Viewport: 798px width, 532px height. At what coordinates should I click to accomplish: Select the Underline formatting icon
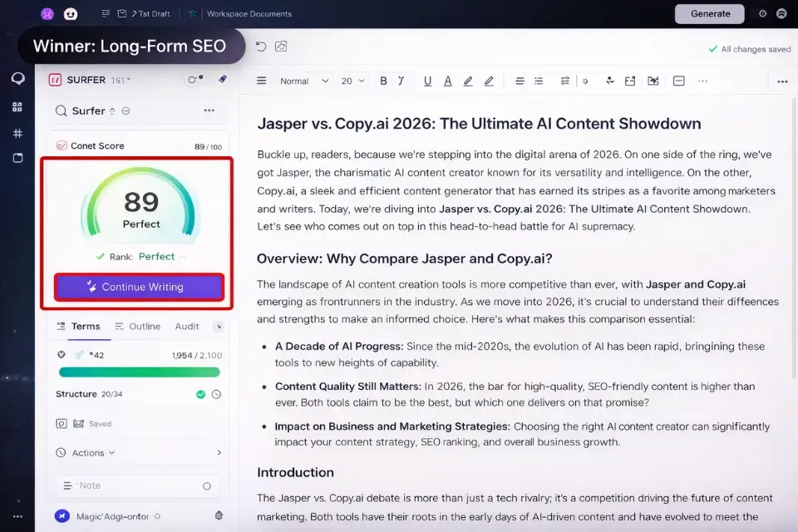[x=427, y=81]
